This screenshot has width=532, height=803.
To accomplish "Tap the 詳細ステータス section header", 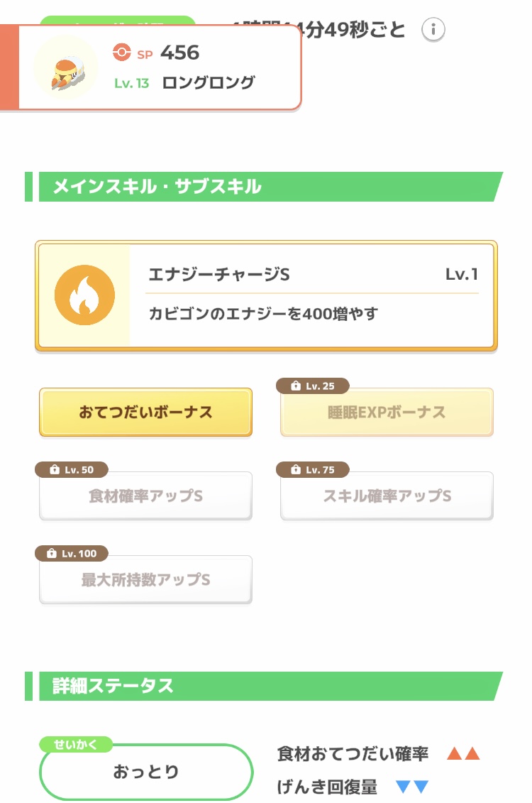I will 264,687.
